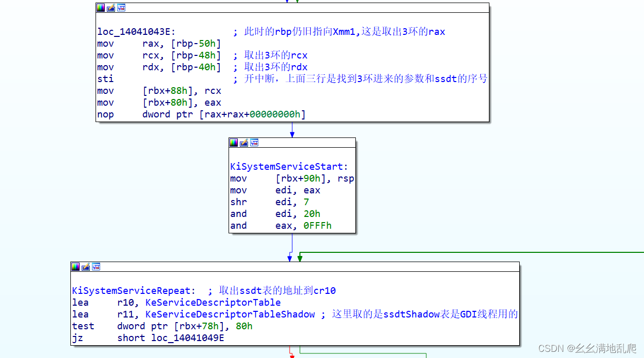Click the comment beside KiSystemServiceRepeat label
This screenshot has height=358, width=644.
tap(272, 291)
